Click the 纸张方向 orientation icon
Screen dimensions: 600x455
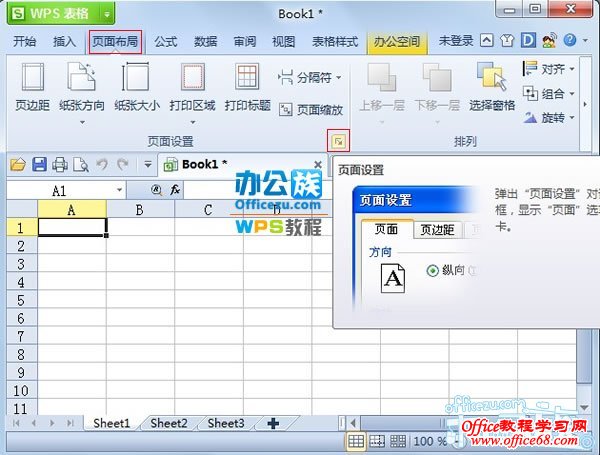(82, 78)
